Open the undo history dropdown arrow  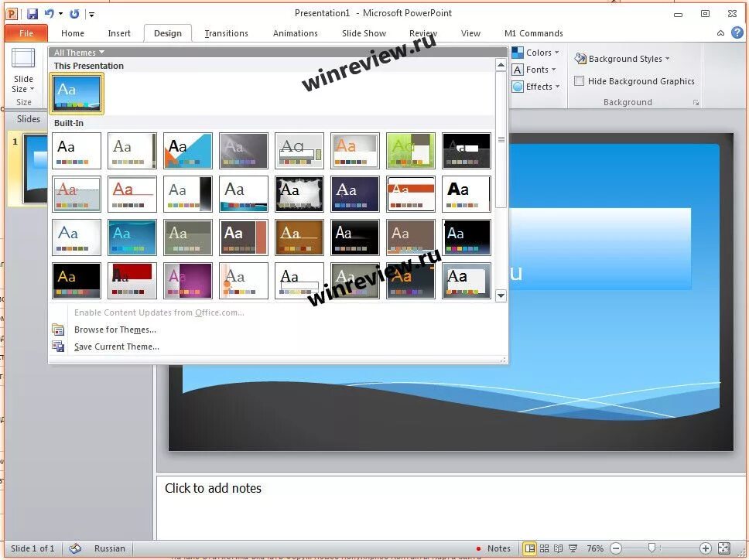[60, 14]
